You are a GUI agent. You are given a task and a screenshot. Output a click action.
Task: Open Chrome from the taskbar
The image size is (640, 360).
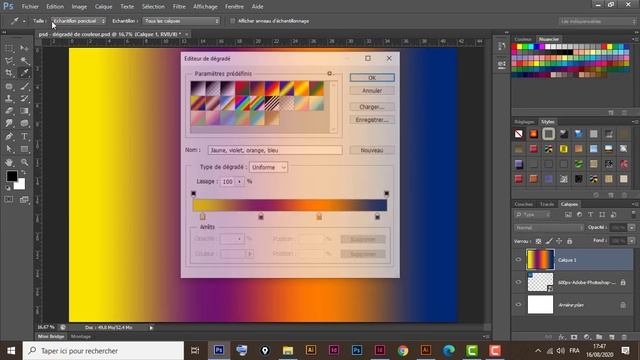pyautogui.click(x=403, y=351)
